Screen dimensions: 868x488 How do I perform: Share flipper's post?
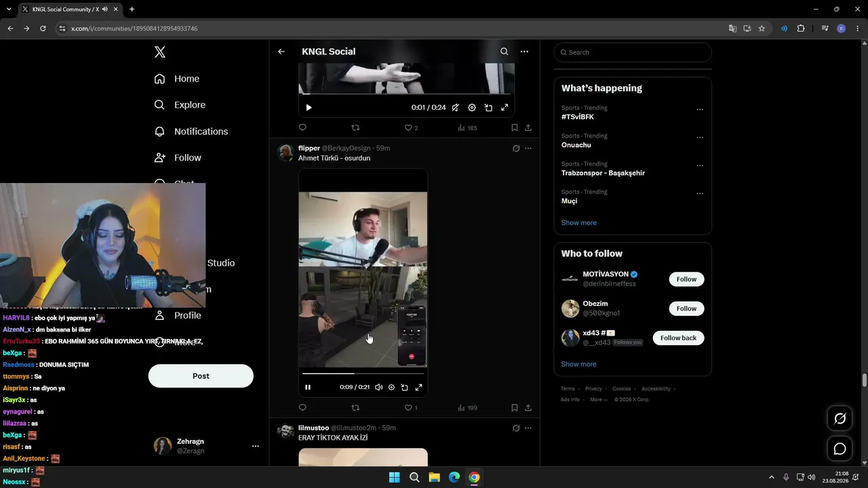[528, 408]
